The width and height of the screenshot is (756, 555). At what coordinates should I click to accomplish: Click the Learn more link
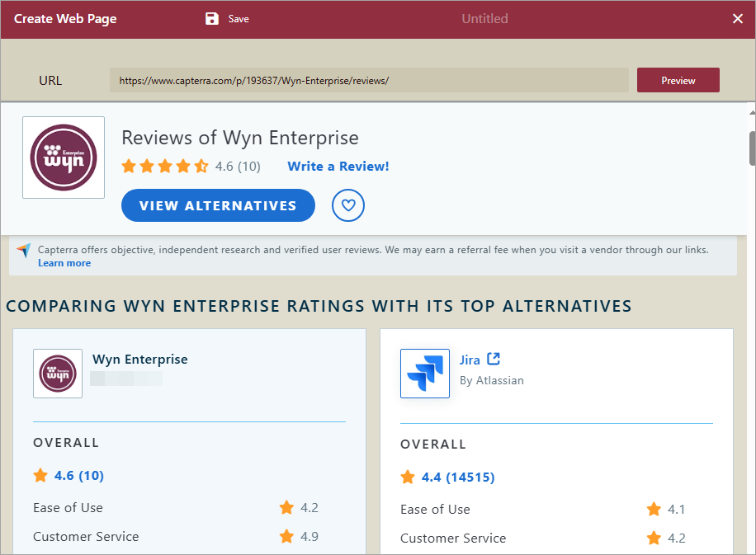click(x=64, y=263)
